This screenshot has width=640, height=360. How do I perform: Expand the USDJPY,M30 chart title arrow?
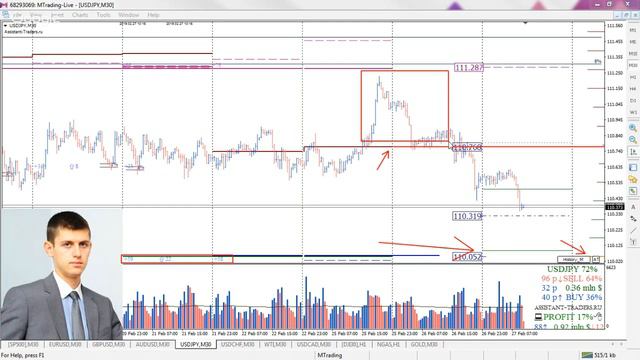coord(6,26)
